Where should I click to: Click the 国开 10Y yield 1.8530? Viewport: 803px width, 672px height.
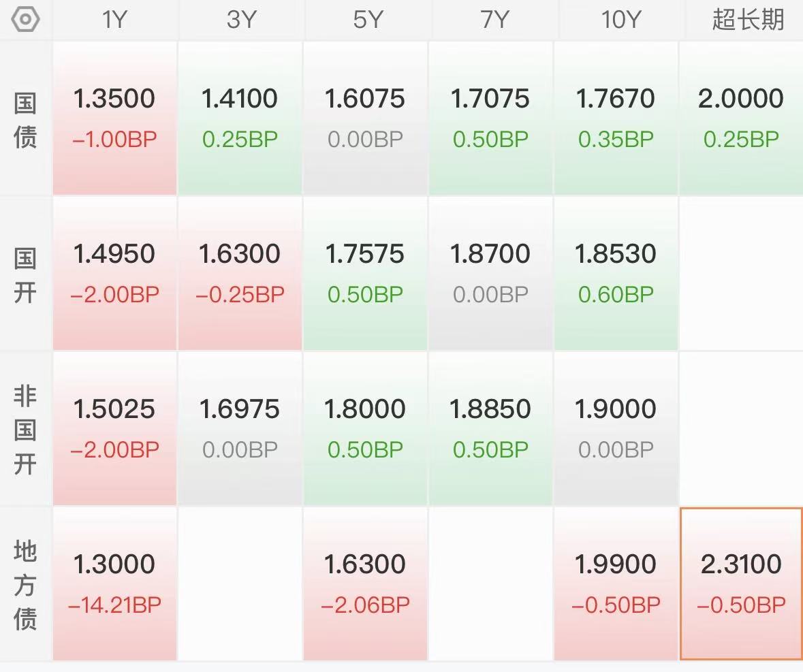[x=616, y=254]
